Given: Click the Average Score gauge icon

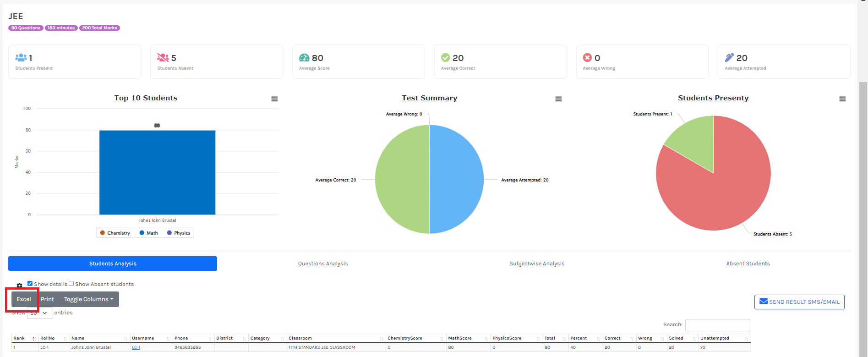Looking at the screenshot, I should point(304,58).
